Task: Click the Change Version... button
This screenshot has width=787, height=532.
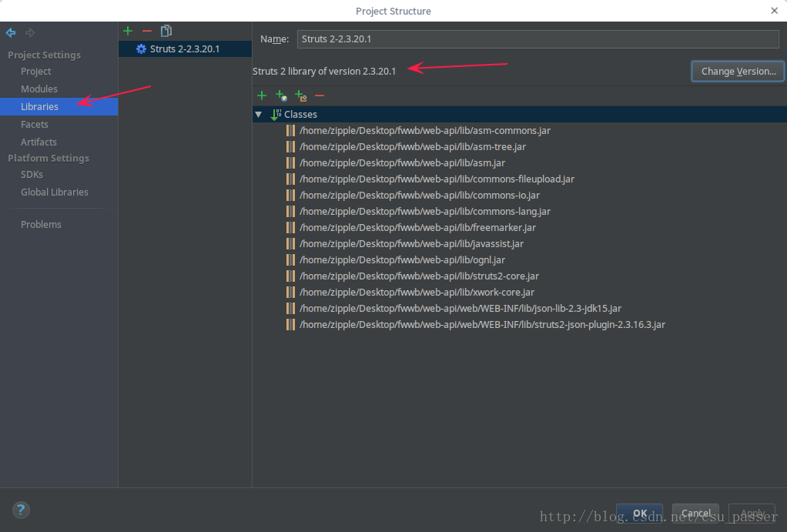Action: [738, 72]
